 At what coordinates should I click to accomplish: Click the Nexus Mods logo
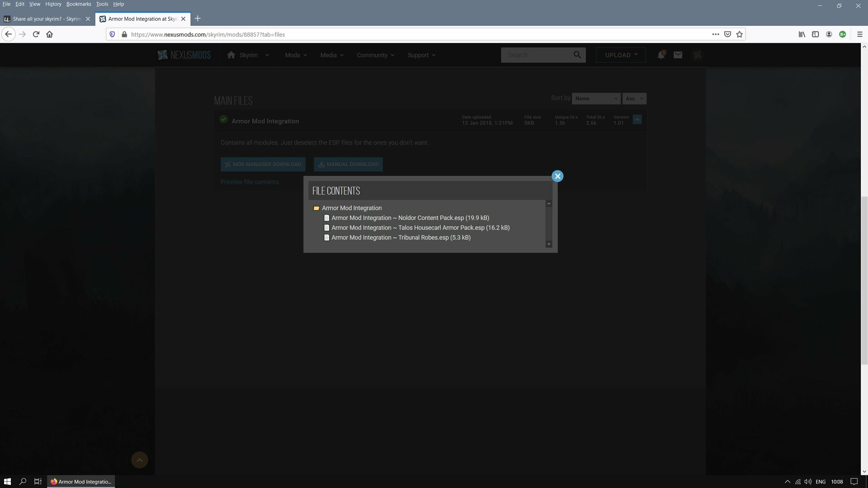[x=184, y=55]
